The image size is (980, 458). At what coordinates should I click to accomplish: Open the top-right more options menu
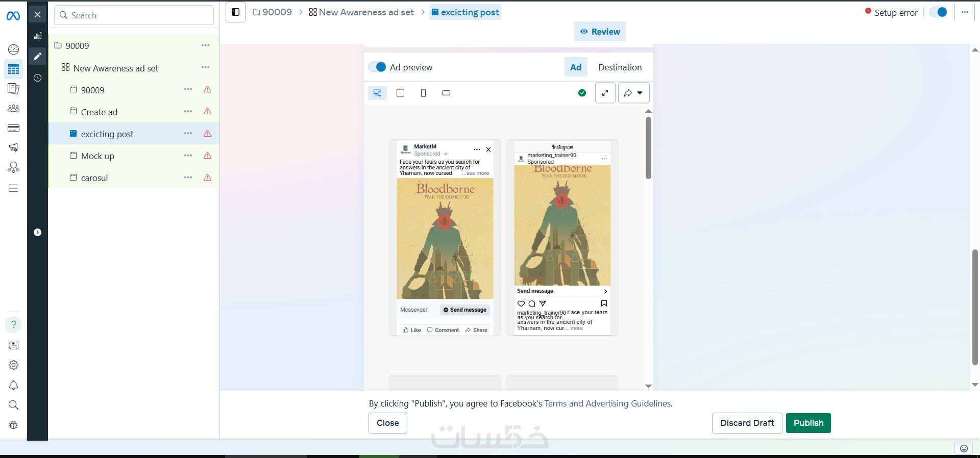click(965, 12)
